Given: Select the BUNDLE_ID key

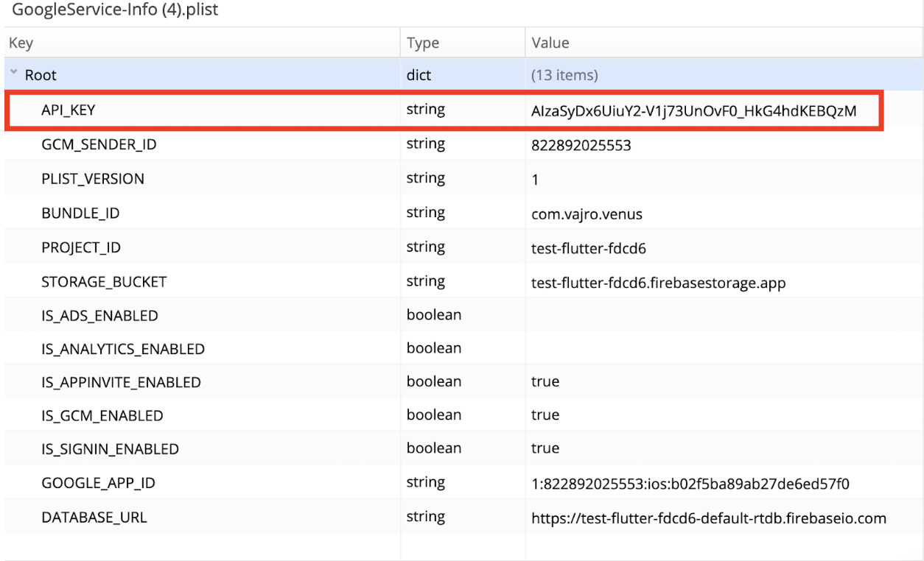Looking at the screenshot, I should (80, 214).
